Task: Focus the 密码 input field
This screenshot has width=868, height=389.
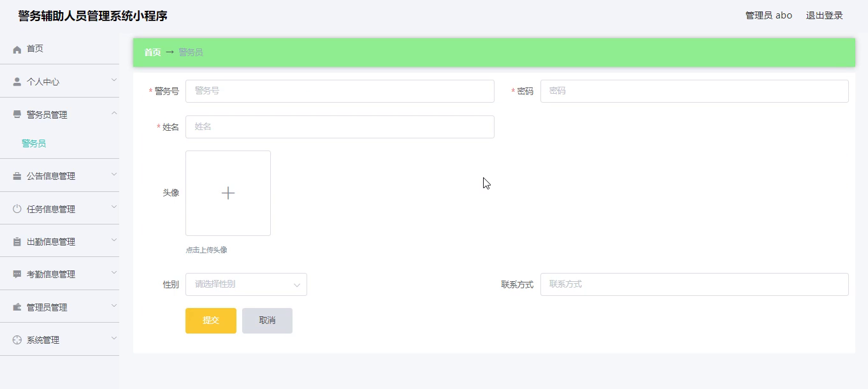Action: [x=695, y=91]
